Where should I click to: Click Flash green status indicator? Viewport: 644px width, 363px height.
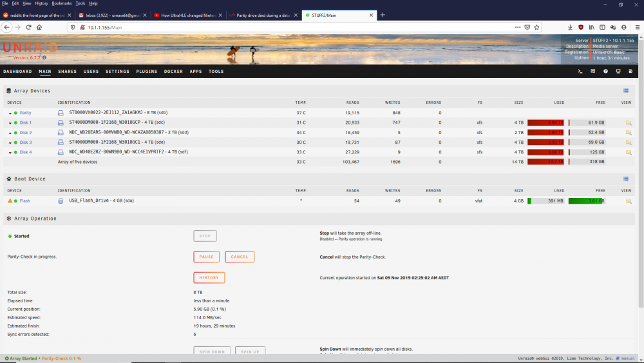(15, 201)
